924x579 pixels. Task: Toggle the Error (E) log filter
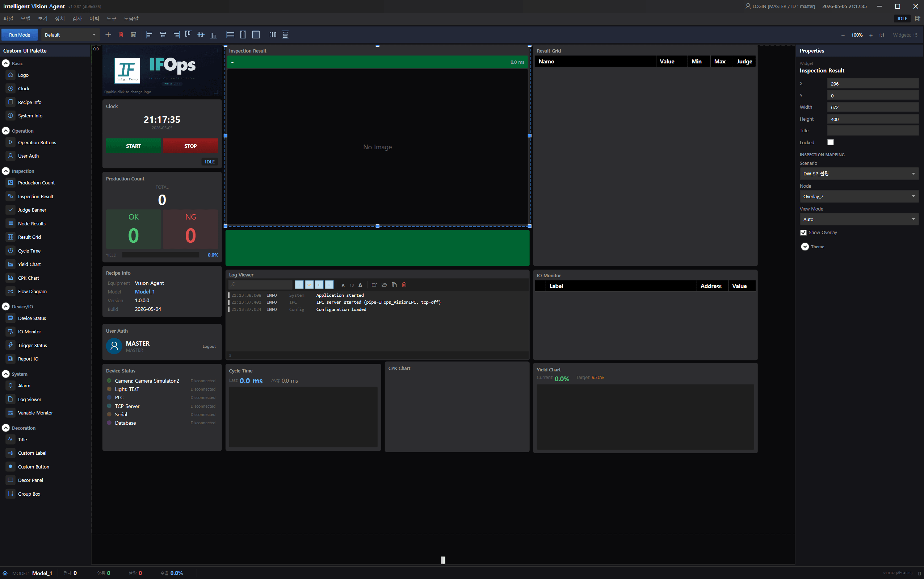[319, 285]
